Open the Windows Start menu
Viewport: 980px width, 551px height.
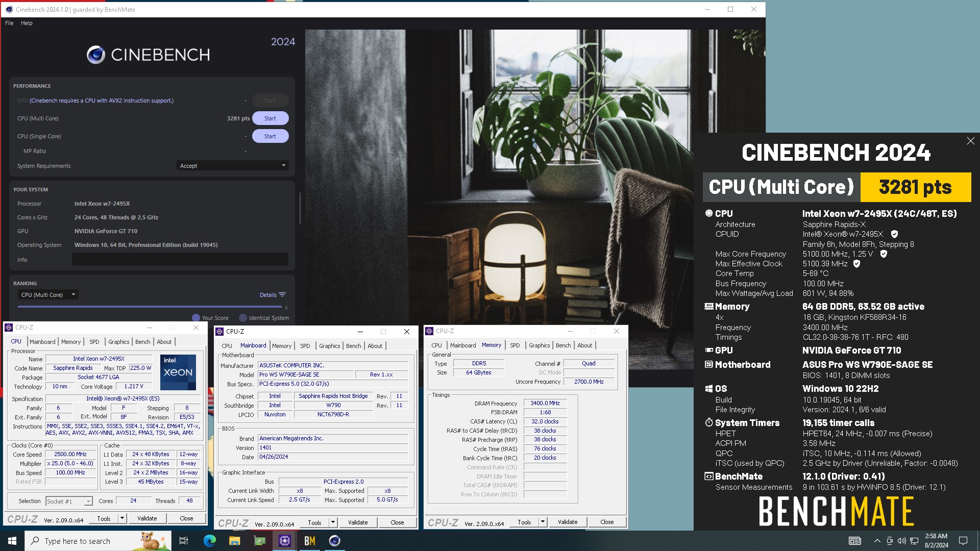coord(12,541)
